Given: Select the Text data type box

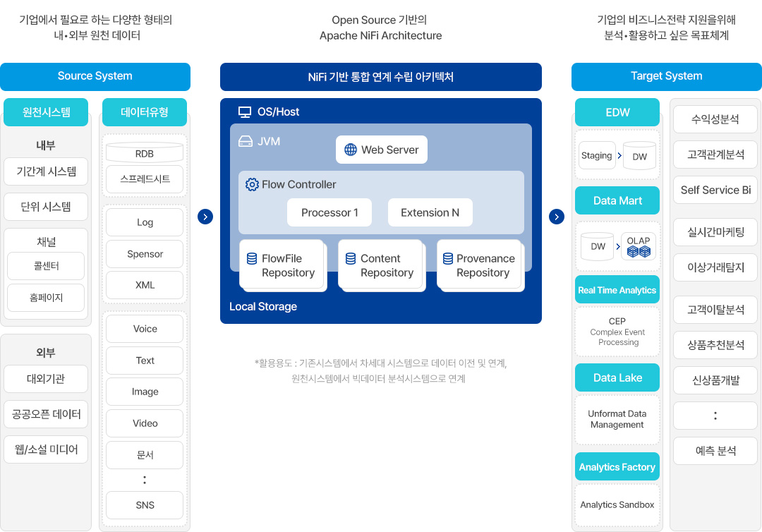Looking at the screenshot, I should [x=145, y=361].
